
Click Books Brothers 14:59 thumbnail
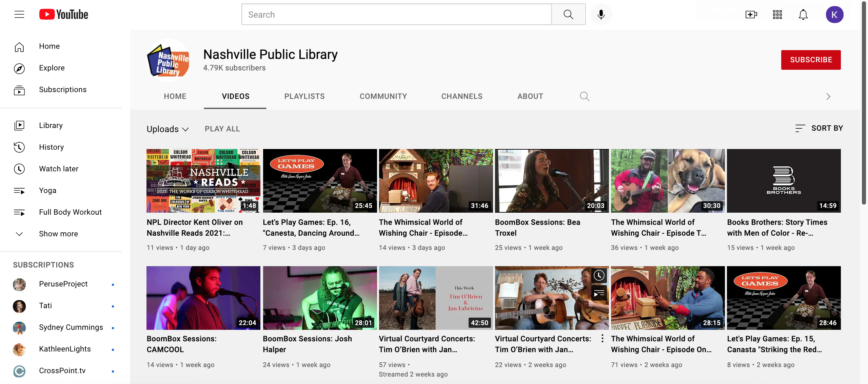(784, 181)
